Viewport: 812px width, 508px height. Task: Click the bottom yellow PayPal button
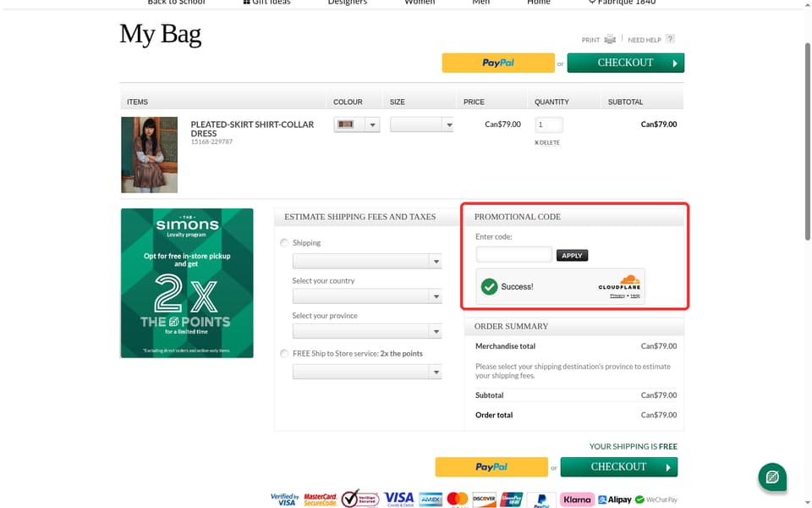click(491, 467)
